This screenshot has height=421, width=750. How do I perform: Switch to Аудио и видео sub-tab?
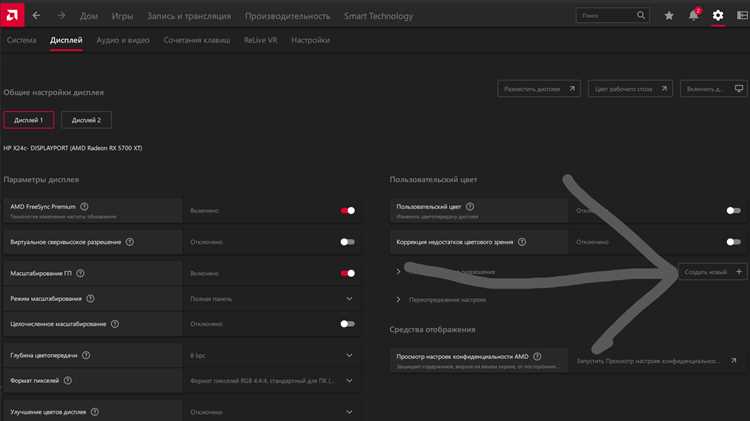click(123, 41)
